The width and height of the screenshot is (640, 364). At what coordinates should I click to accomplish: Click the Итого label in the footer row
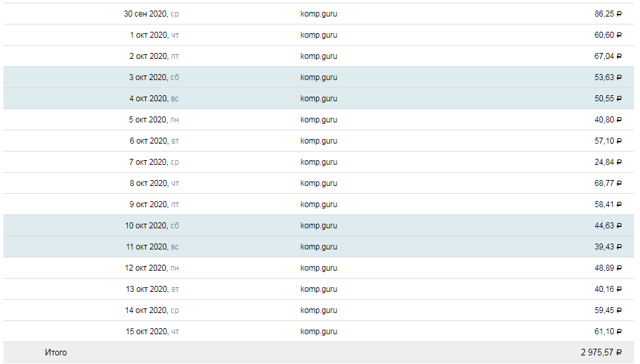(56, 353)
